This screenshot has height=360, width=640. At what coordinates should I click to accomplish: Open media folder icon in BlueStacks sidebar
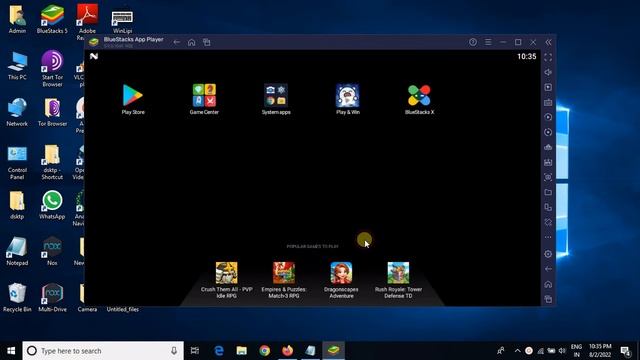[548, 192]
